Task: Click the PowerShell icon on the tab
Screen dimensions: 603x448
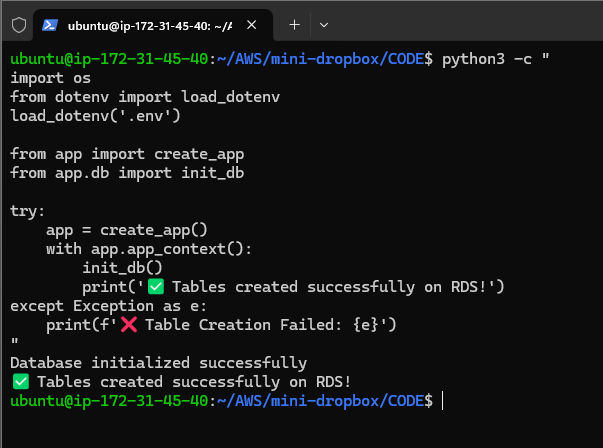Action: tap(49, 22)
